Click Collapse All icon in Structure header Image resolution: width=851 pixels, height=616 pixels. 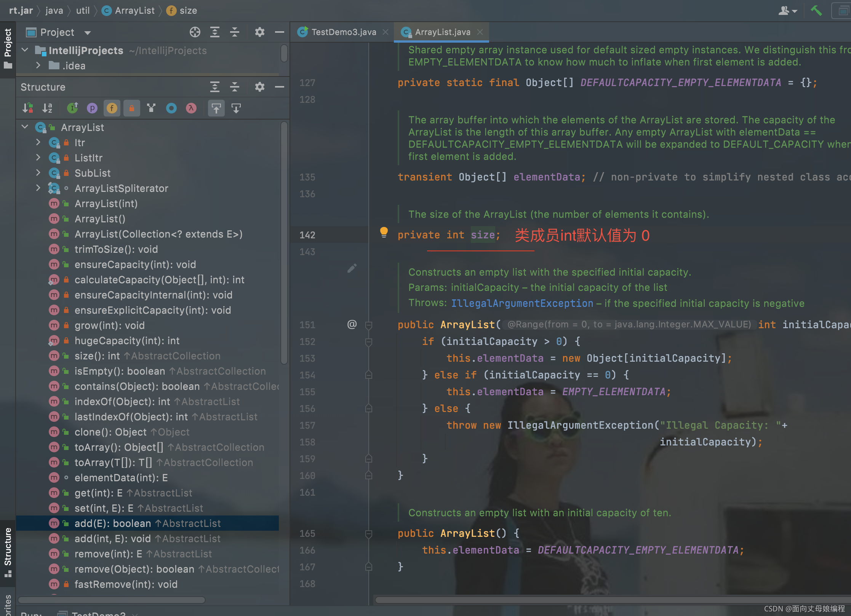(235, 87)
